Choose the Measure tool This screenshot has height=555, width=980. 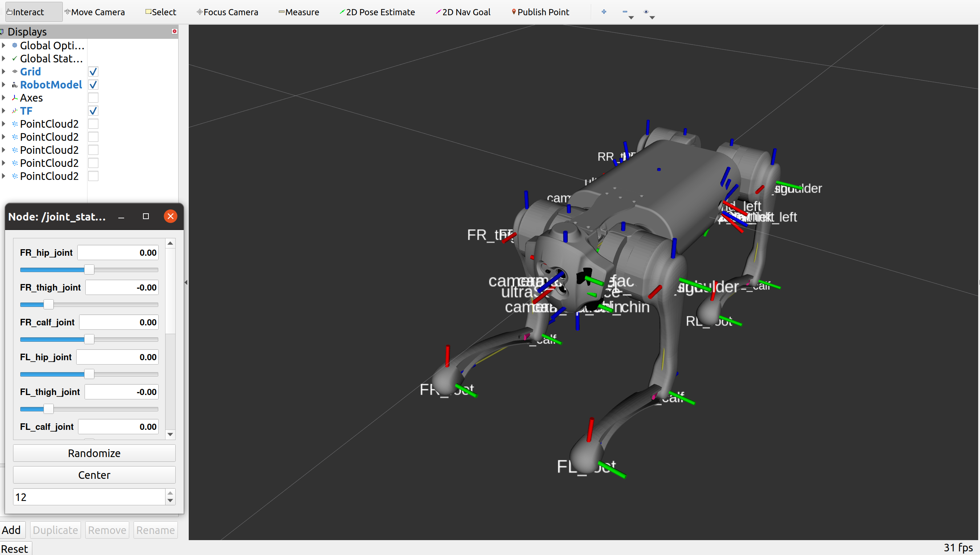(x=299, y=12)
